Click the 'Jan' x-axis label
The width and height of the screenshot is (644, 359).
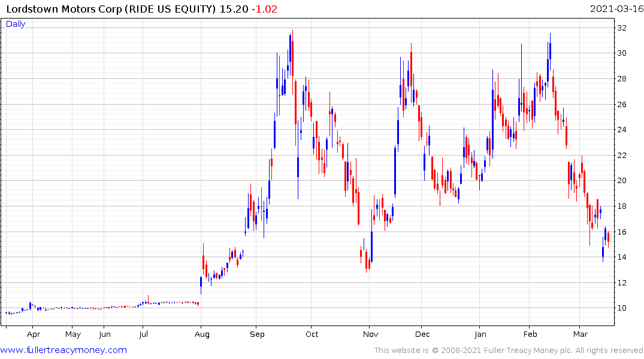click(x=480, y=334)
